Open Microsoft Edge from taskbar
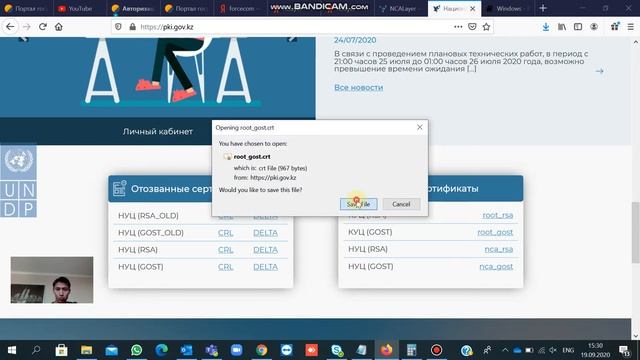Viewport: 640px width, 360px height. point(162,350)
